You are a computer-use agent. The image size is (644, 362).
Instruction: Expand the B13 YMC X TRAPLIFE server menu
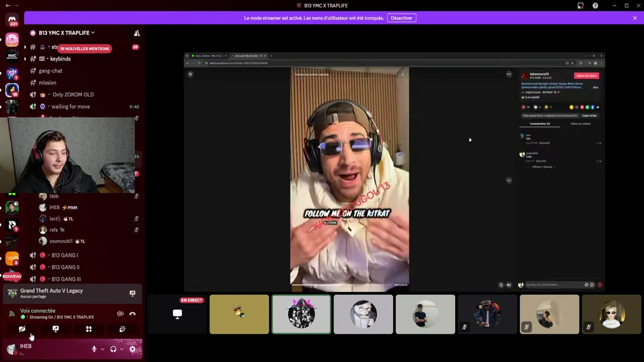click(66, 33)
